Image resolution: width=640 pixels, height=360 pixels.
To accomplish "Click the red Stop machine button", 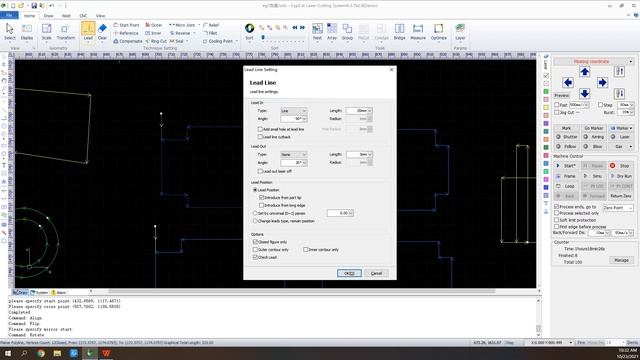I will 620,166.
